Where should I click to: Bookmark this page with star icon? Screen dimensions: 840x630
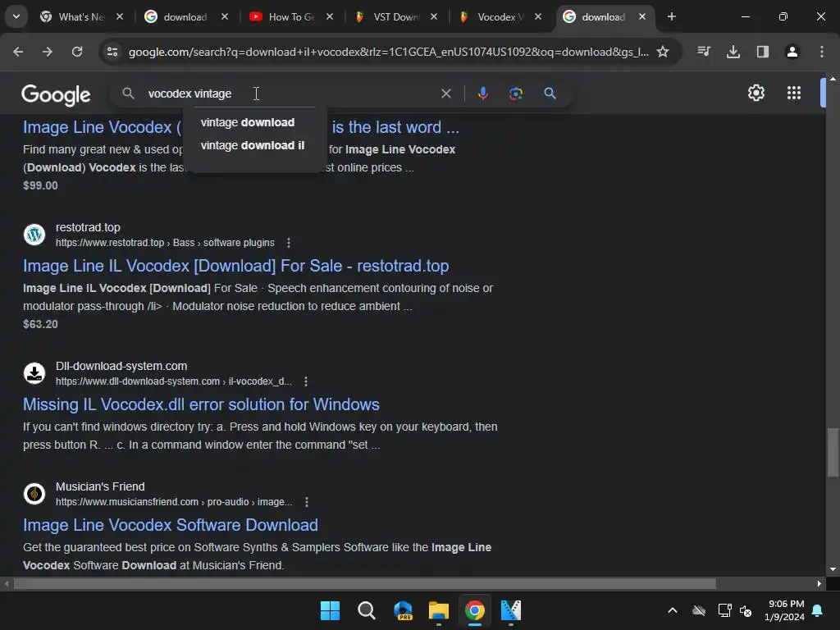pyautogui.click(x=663, y=52)
